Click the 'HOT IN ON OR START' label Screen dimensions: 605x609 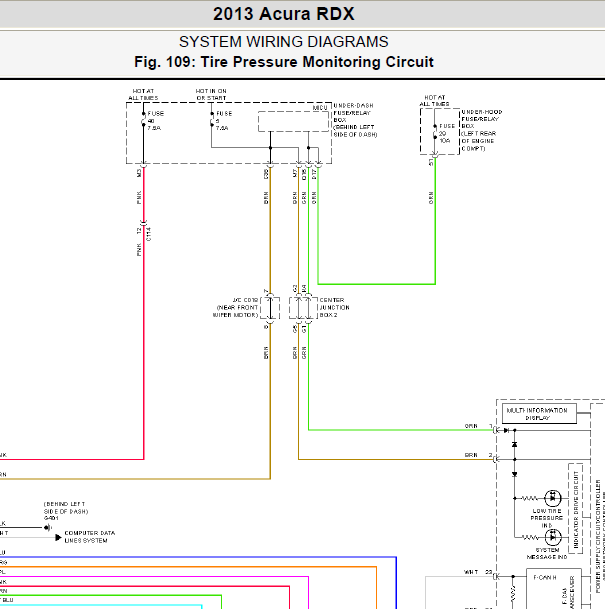(211, 94)
